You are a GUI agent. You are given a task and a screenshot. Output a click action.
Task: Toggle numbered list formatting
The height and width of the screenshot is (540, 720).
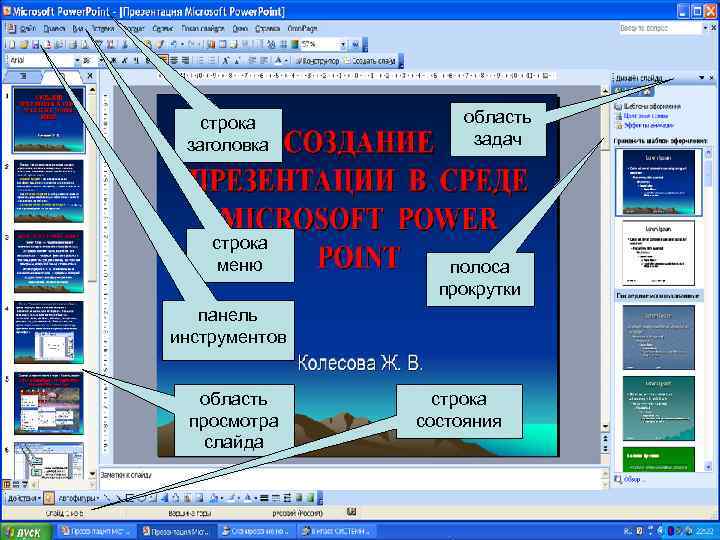click(201, 61)
